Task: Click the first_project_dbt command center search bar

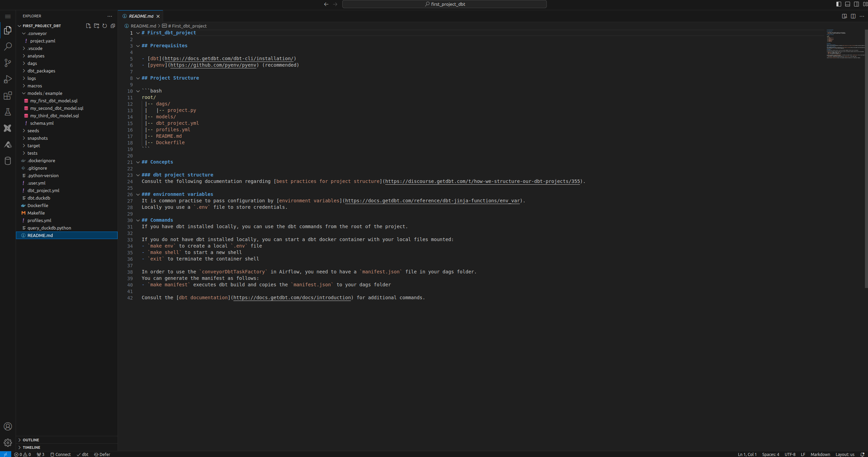Action: pos(444,4)
